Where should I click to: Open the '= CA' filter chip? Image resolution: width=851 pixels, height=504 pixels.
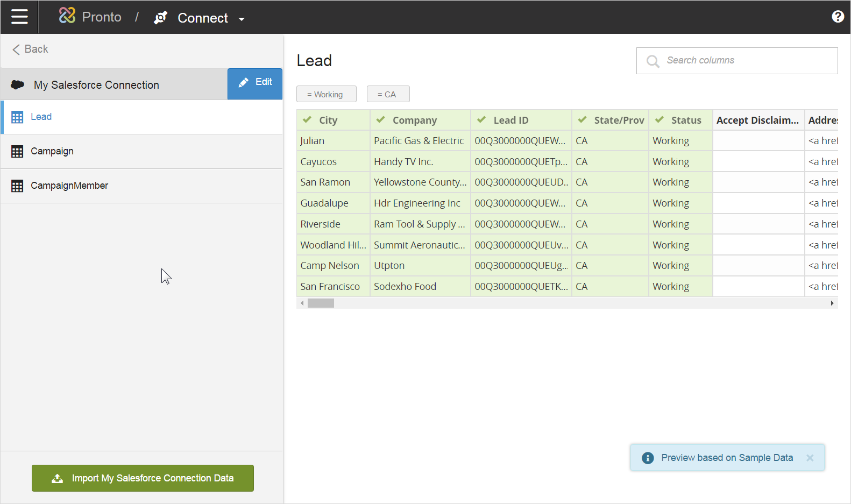(388, 94)
